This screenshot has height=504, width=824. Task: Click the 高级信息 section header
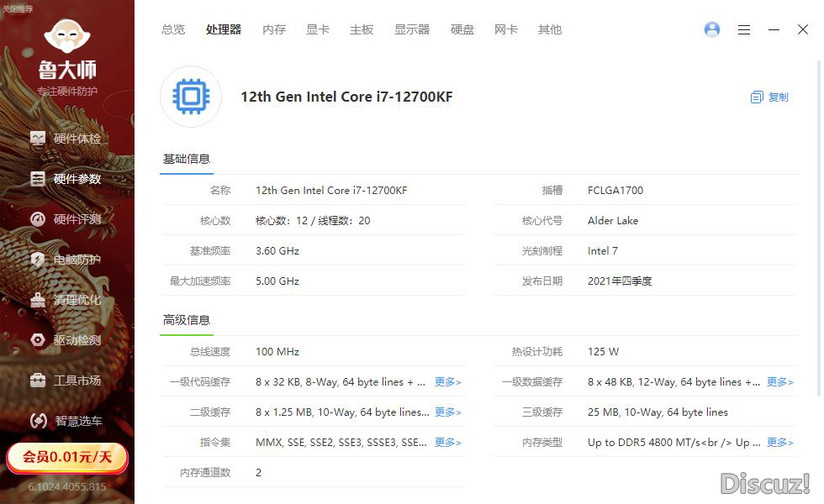187,320
